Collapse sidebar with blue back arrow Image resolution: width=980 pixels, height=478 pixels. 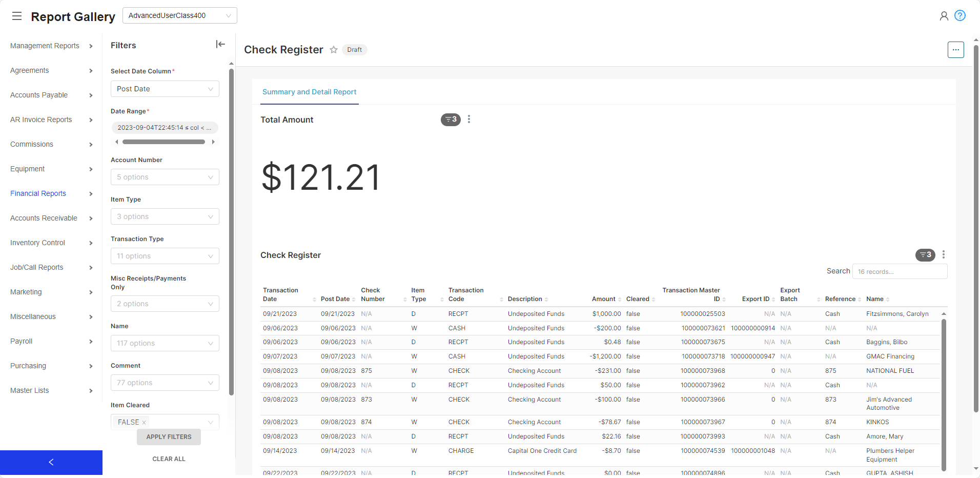(51, 463)
